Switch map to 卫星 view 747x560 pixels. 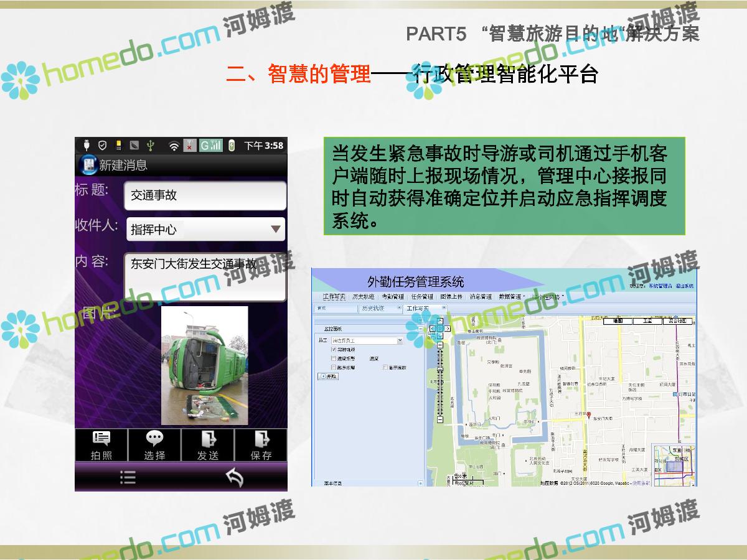pos(647,321)
